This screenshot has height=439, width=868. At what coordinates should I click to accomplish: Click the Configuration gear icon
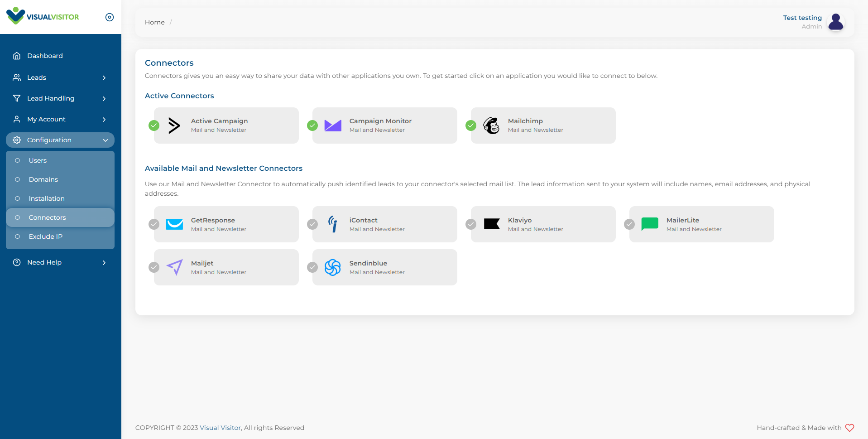17,140
